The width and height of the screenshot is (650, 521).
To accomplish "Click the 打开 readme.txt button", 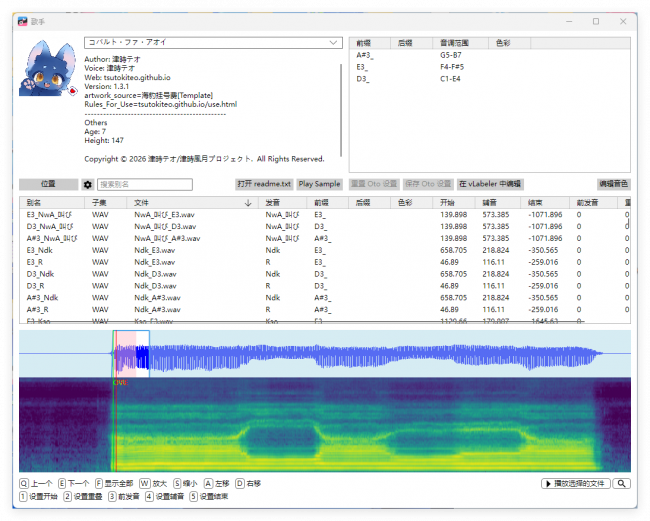I will tap(264, 184).
